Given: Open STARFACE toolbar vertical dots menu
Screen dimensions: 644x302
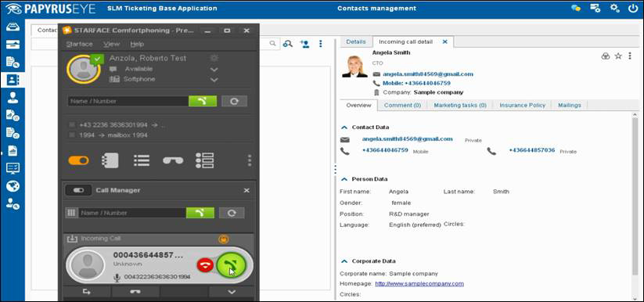Looking at the screenshot, I should pyautogui.click(x=250, y=160).
